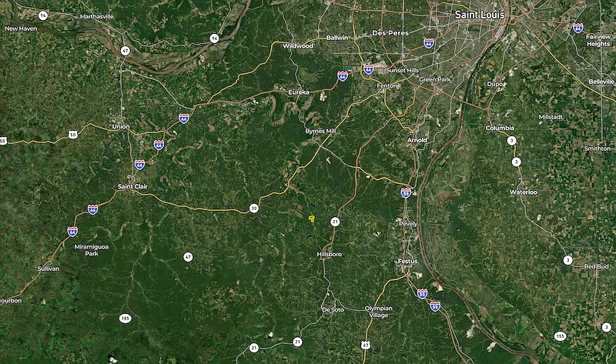Select the Route 94 shield beside New Haven
Image resolution: width=616 pixels, height=364 pixels.
[x=43, y=15]
